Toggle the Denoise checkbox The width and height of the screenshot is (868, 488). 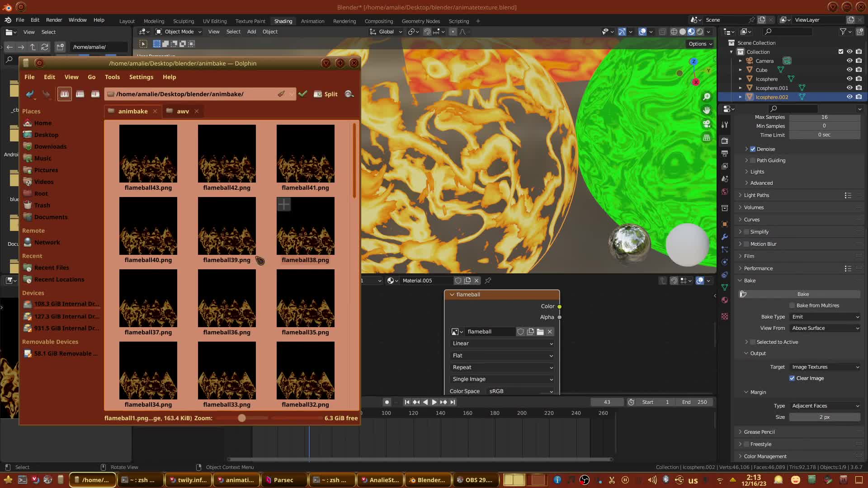[753, 149]
